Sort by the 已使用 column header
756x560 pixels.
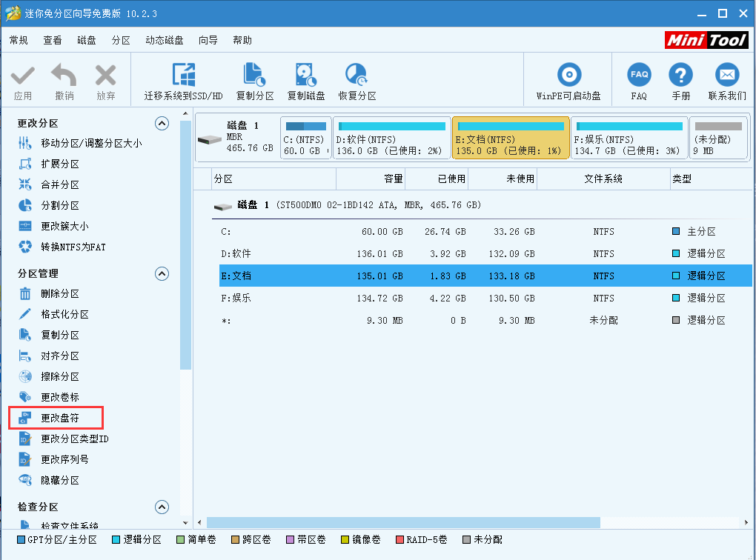[437, 179]
